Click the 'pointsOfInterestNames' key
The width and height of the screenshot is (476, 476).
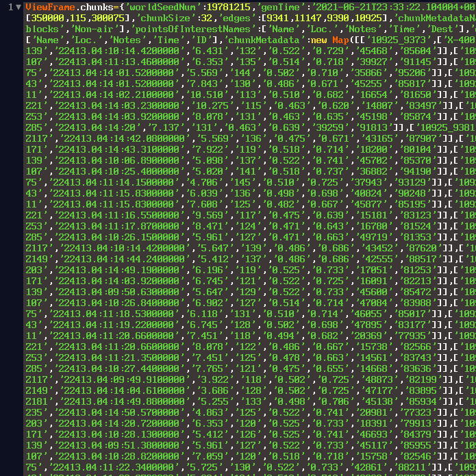tap(192, 29)
